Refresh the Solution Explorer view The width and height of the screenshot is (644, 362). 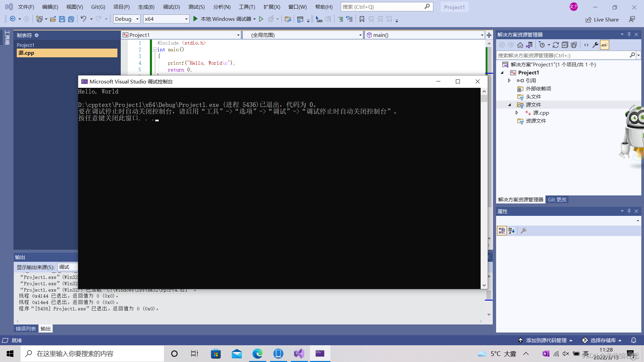[x=556, y=45]
